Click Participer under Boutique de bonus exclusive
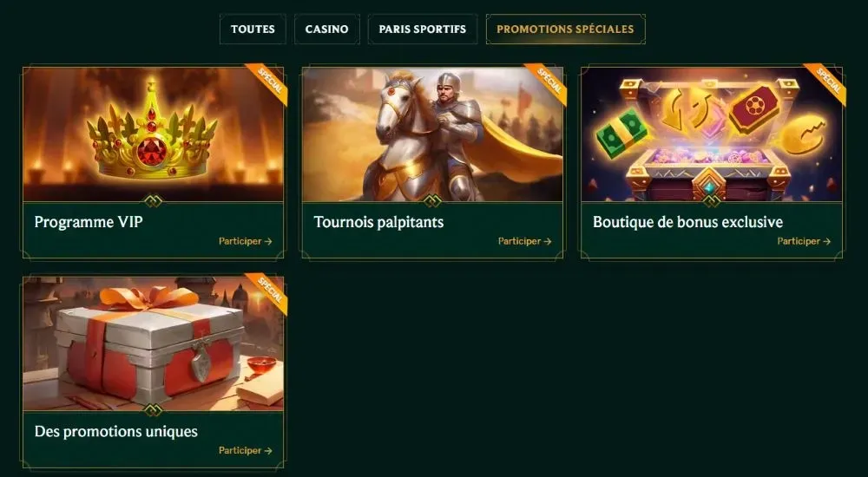This screenshot has height=477, width=868. (804, 241)
